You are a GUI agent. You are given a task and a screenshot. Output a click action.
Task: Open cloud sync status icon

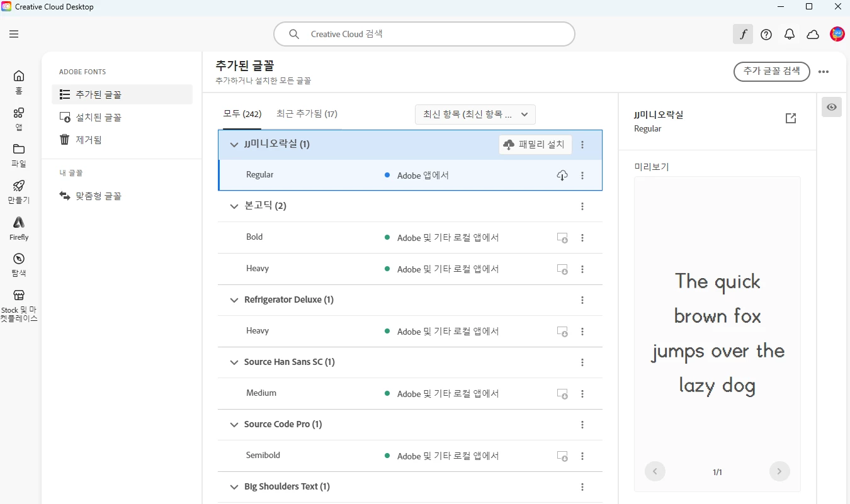coord(813,35)
